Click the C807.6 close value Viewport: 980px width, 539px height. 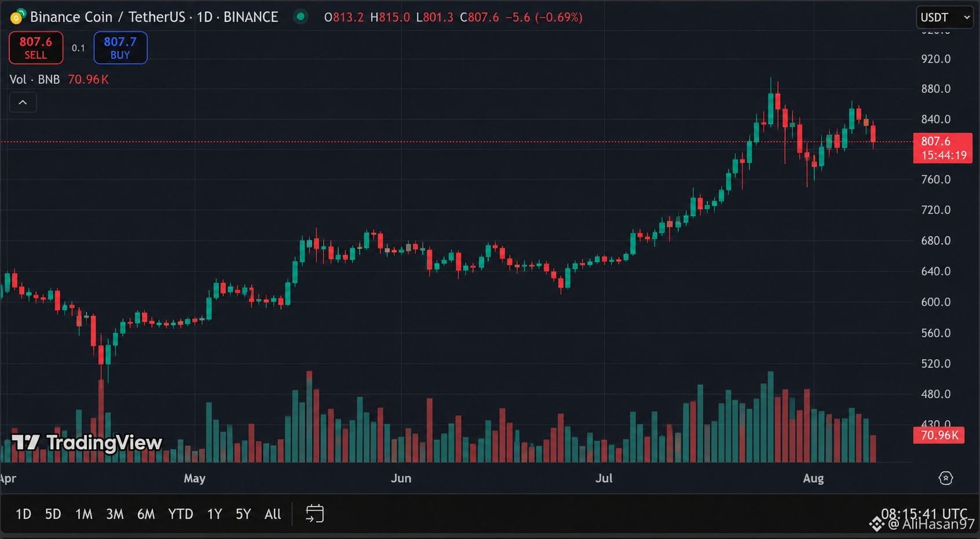click(x=479, y=17)
